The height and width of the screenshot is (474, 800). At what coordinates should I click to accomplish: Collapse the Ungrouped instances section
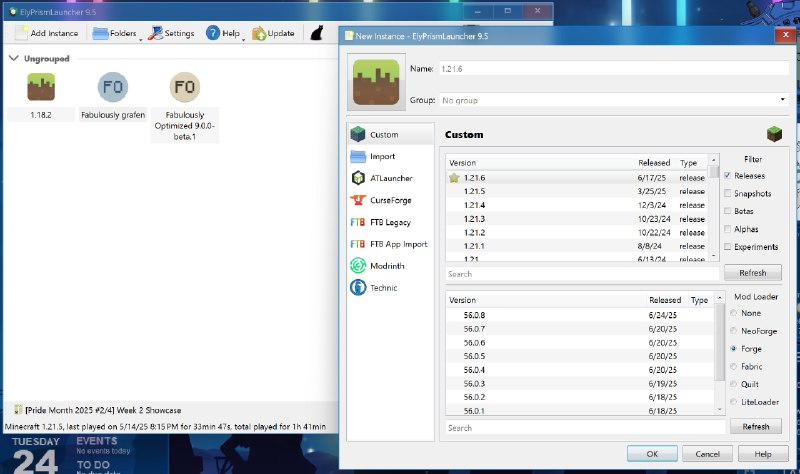(14, 58)
